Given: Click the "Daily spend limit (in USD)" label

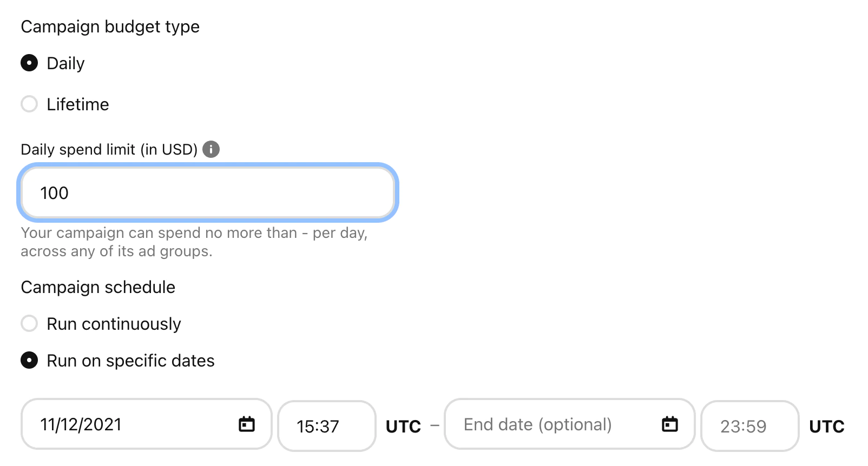Looking at the screenshot, I should (109, 149).
